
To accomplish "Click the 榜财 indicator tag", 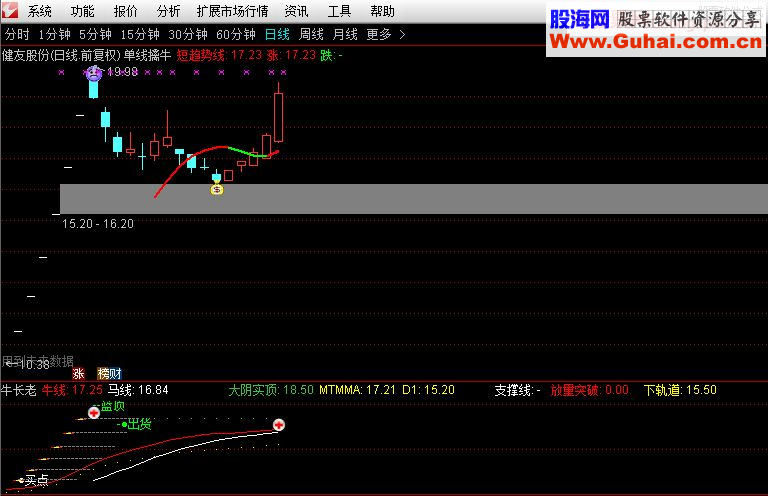I will [x=109, y=374].
